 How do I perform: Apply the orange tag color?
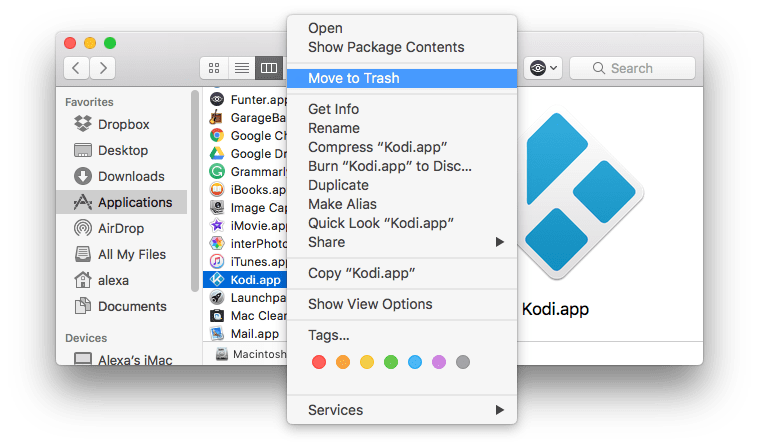[343, 362]
